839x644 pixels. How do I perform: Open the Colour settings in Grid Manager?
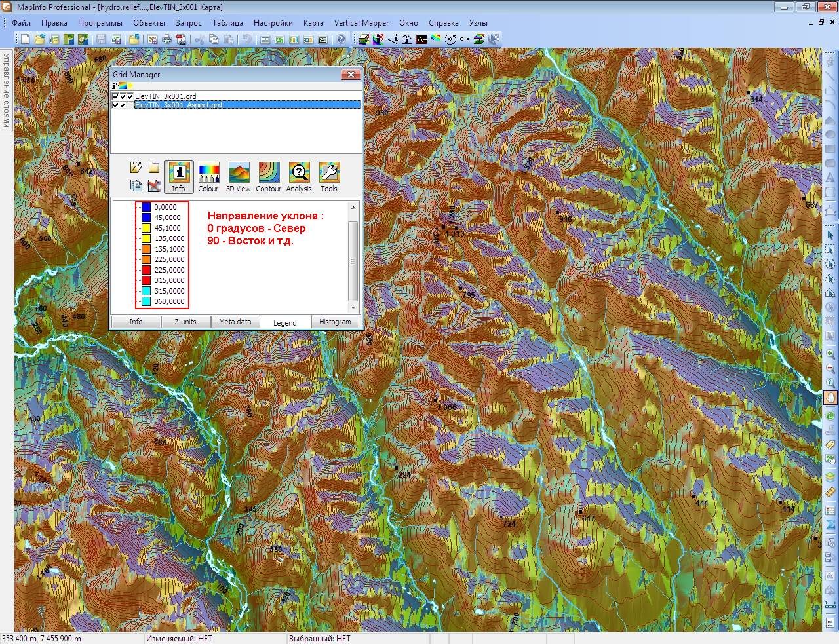pyautogui.click(x=208, y=177)
